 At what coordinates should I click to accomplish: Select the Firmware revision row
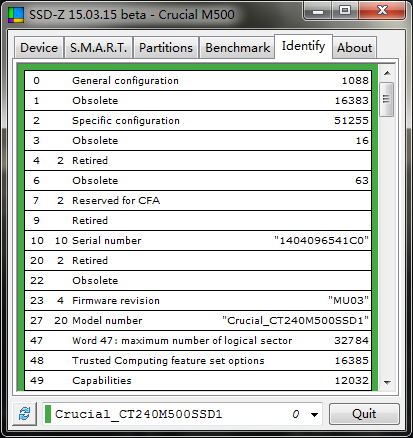pos(198,300)
